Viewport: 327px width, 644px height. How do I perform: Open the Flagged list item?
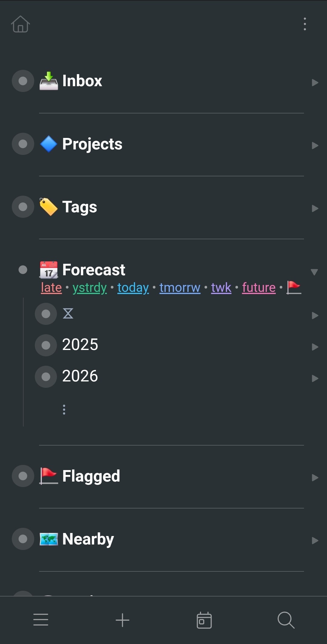tap(91, 476)
